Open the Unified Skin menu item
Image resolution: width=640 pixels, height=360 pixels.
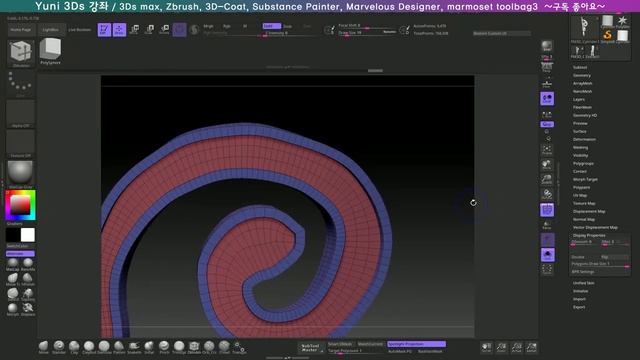[x=583, y=283]
